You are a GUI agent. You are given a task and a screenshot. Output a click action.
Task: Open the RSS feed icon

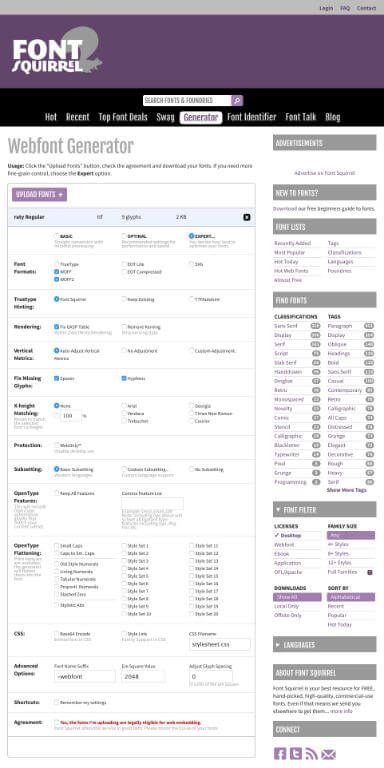point(312,753)
